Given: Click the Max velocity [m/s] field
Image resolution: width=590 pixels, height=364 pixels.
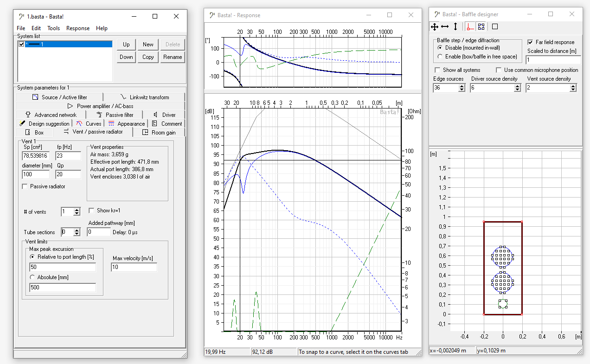Looking at the screenshot, I should (x=134, y=267).
